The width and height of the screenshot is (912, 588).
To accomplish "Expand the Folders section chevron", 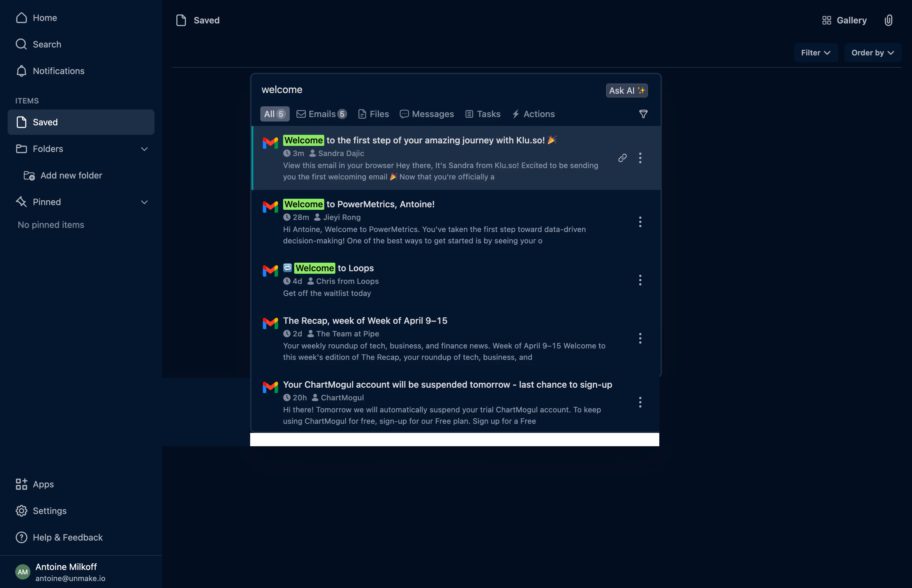I will click(x=144, y=149).
